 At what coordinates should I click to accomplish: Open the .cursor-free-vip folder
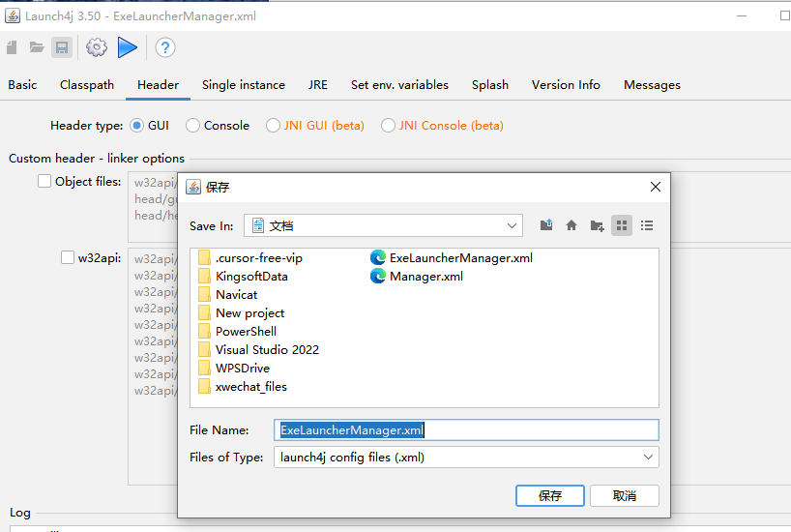(250, 258)
